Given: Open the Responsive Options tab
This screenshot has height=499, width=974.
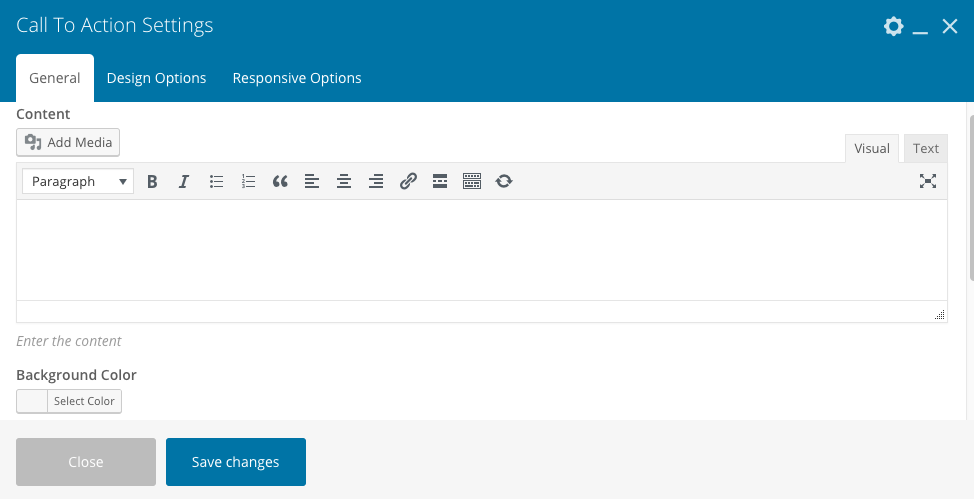Looking at the screenshot, I should pos(297,78).
